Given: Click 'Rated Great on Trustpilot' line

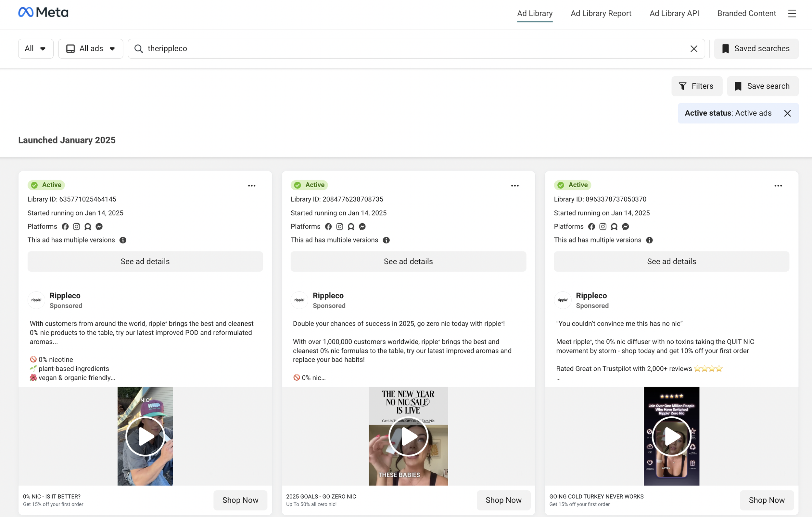Looking at the screenshot, I should (639, 369).
